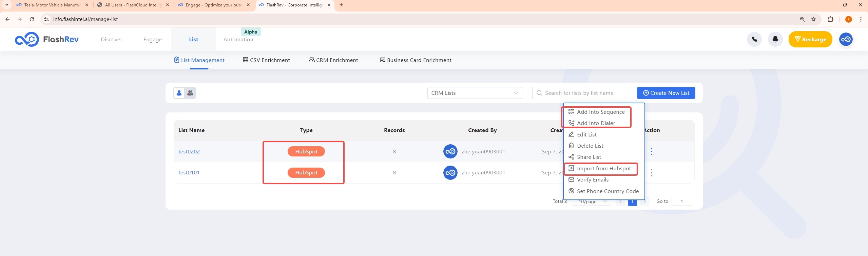Close the Engage browser tab
Image resolution: width=868 pixels, height=256 pixels.
(248, 5)
